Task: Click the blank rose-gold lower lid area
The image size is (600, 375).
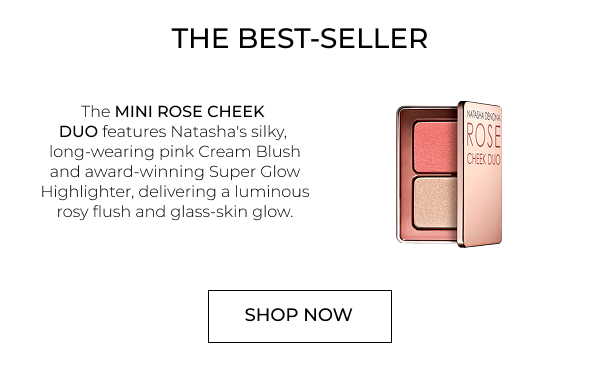Action: point(481,205)
